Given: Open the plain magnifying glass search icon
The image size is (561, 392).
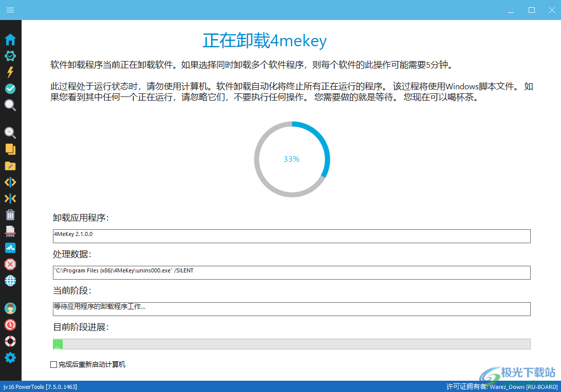Looking at the screenshot, I should click(10, 105).
